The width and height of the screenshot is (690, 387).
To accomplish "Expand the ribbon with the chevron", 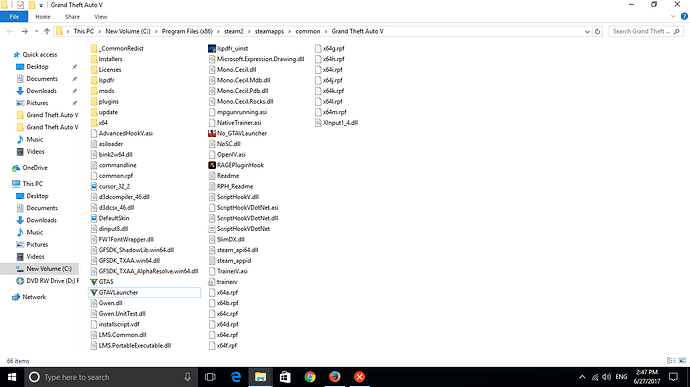I will 673,17.
